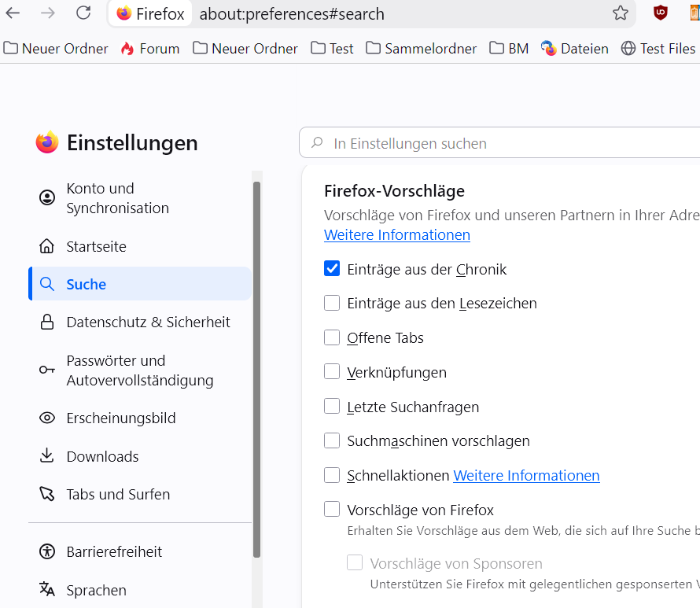This screenshot has width=700, height=608.
Task: Open the Sprachen settings category
Action: pos(140,590)
